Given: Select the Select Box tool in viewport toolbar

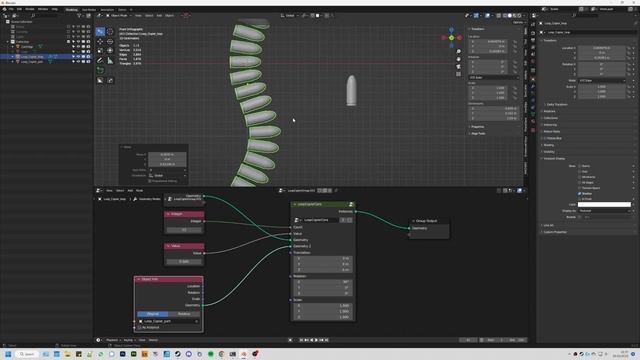Looking at the screenshot, I should pos(100,32).
